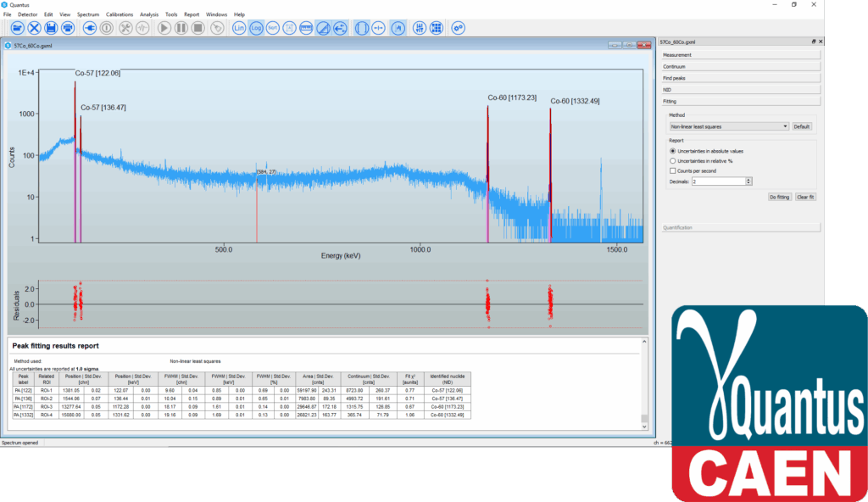Expand the Continuum section
Image resolution: width=868 pixels, height=502 pixels.
(741, 66)
